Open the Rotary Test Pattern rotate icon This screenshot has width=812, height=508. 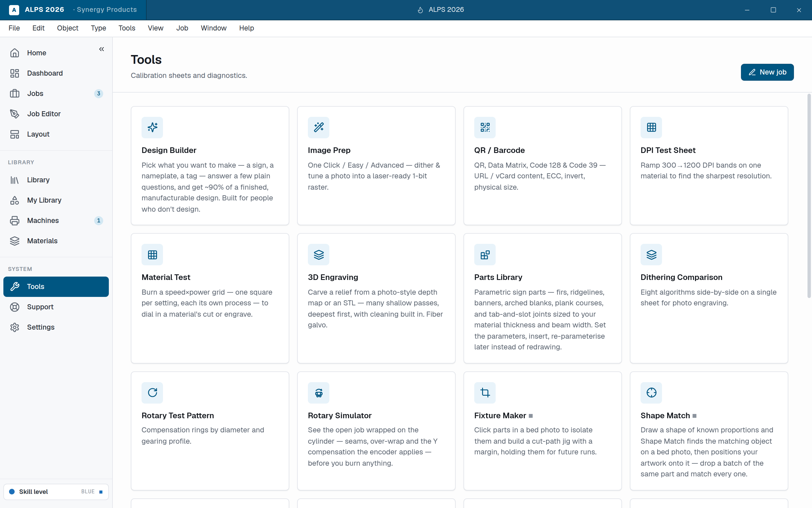tap(152, 392)
